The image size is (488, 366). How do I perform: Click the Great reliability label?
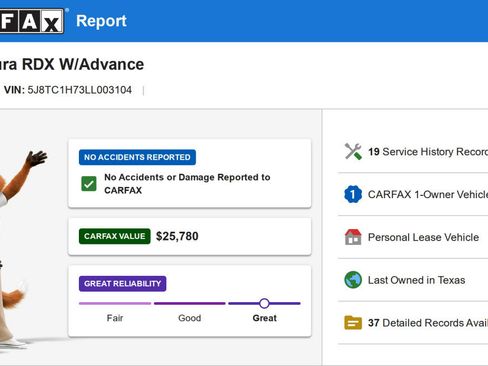pyautogui.click(x=265, y=318)
